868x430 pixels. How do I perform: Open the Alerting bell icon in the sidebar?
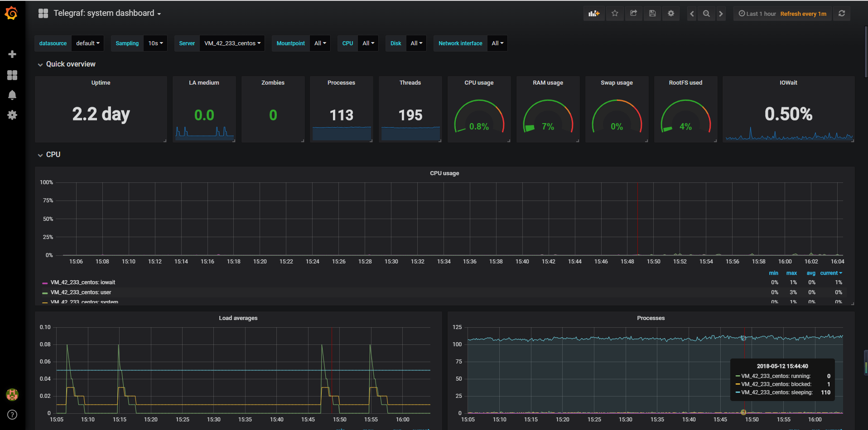click(x=12, y=95)
